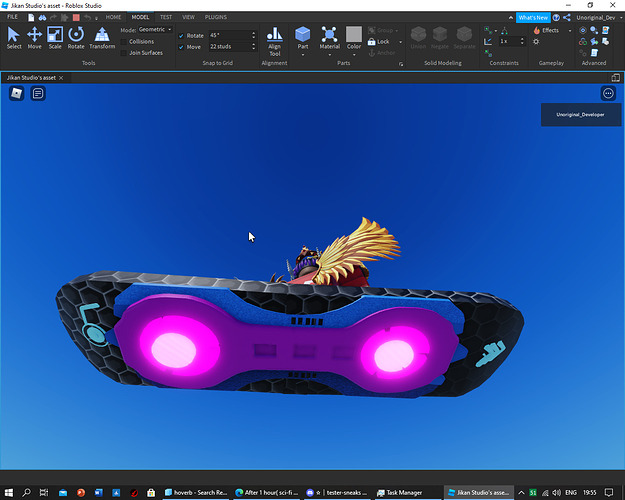Collapse the ribbon with the chevron arrow
625x500 pixels.
point(511,18)
